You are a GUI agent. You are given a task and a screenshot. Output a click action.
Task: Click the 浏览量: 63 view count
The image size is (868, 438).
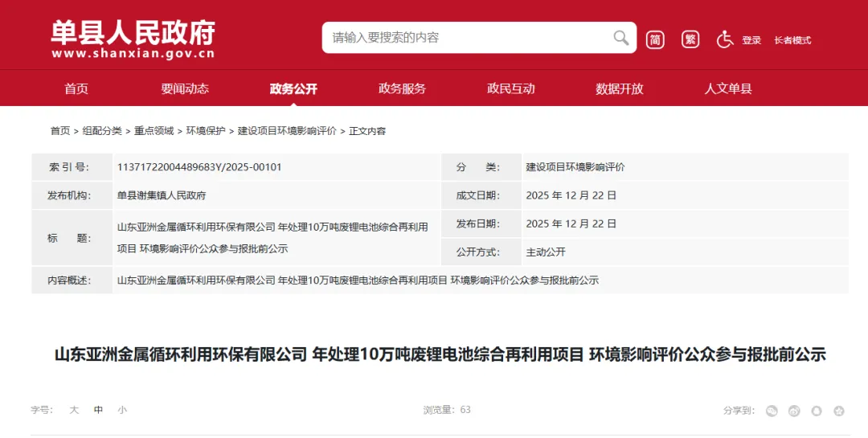pos(447,411)
